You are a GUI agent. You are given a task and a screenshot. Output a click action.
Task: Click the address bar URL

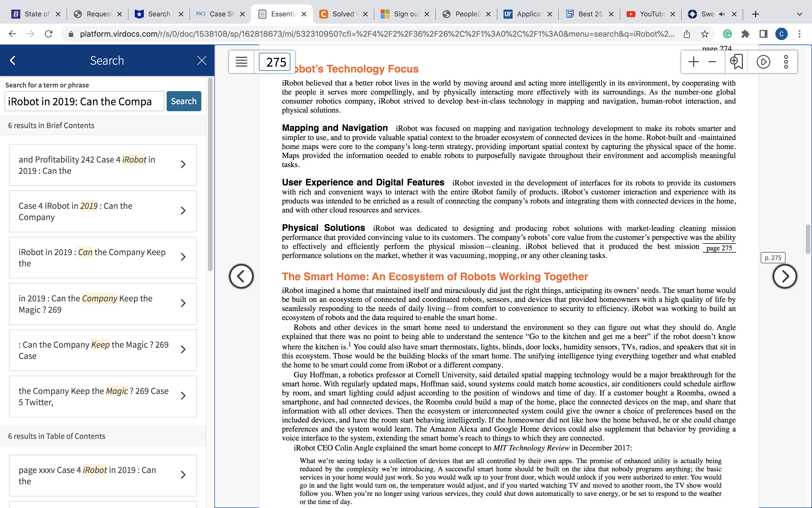[377, 34]
